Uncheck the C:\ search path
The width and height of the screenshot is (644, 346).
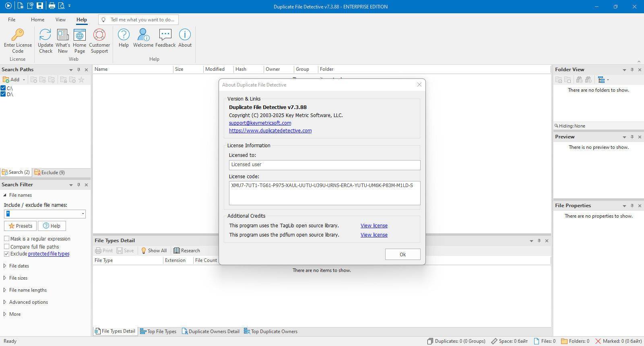pos(3,88)
